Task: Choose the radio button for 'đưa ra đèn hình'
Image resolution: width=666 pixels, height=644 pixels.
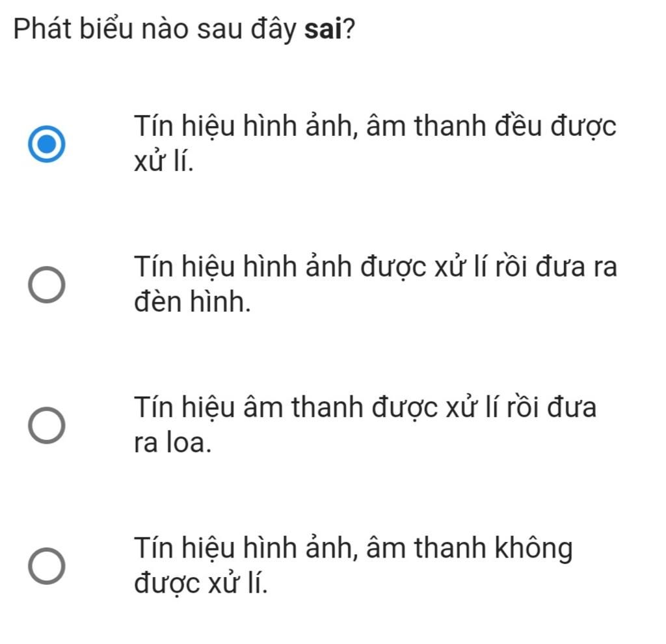Action: [x=46, y=286]
